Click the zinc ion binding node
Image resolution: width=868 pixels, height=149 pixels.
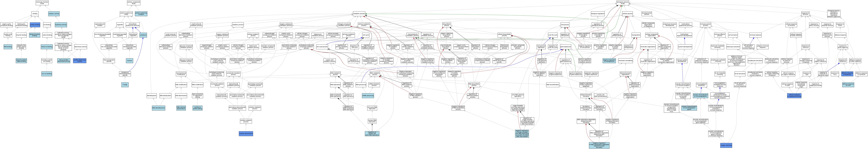[x=47, y=74]
